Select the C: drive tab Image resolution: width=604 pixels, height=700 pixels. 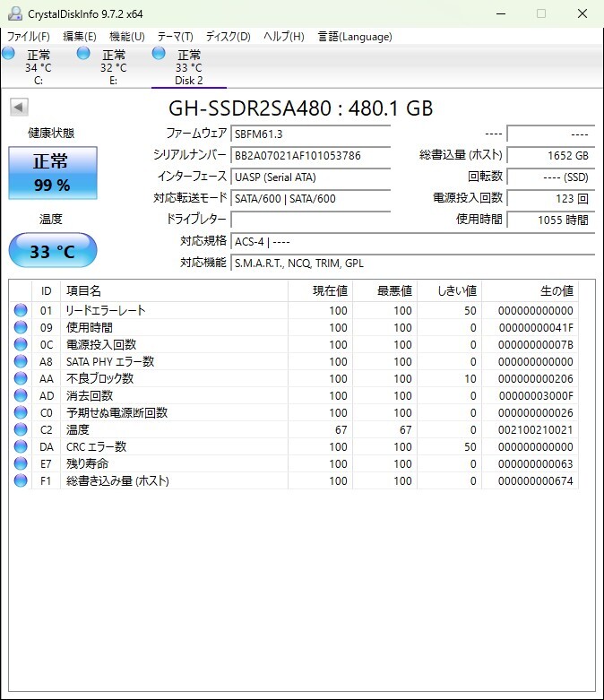38,67
